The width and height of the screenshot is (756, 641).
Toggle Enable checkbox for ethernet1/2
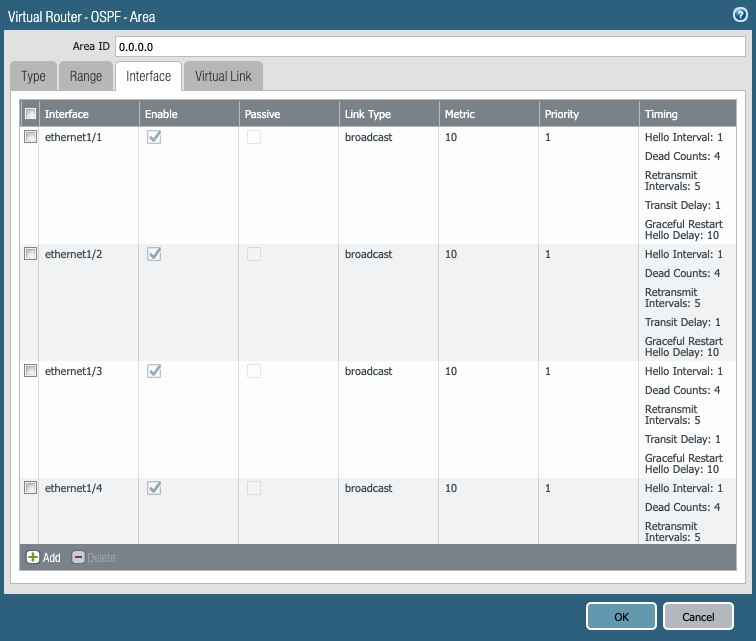tap(154, 254)
